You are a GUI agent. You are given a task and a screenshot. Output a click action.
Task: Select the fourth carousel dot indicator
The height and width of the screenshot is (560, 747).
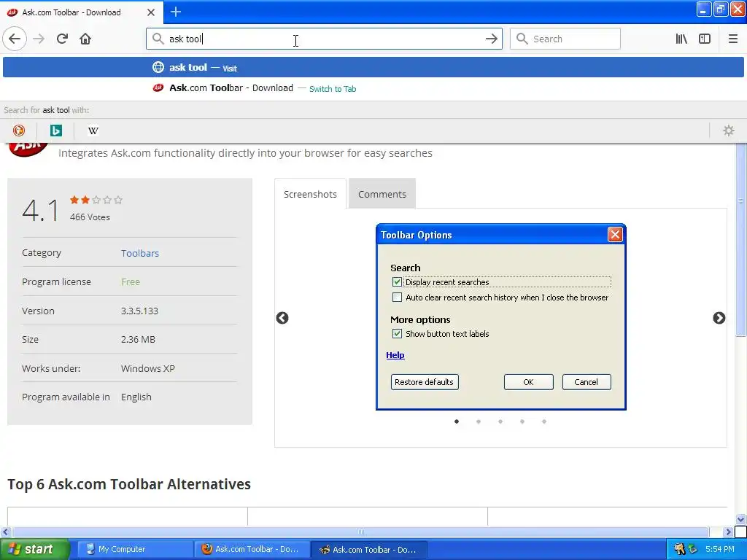[522, 421]
